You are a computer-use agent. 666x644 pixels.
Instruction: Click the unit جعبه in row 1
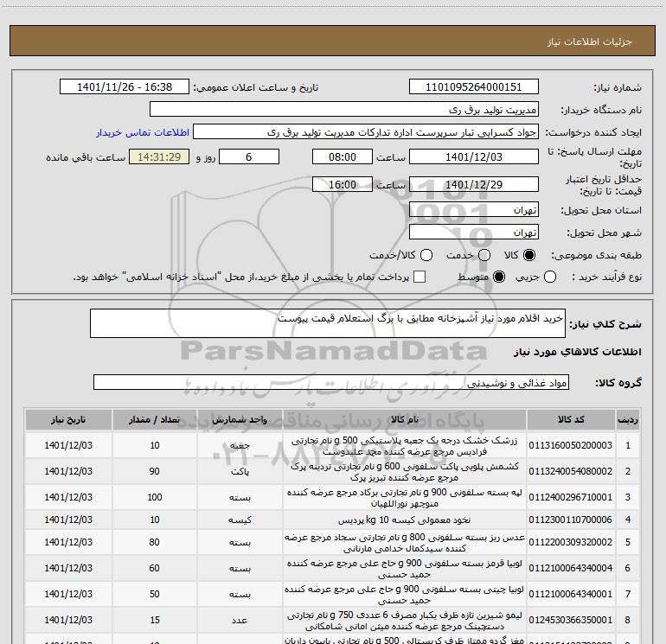click(240, 446)
